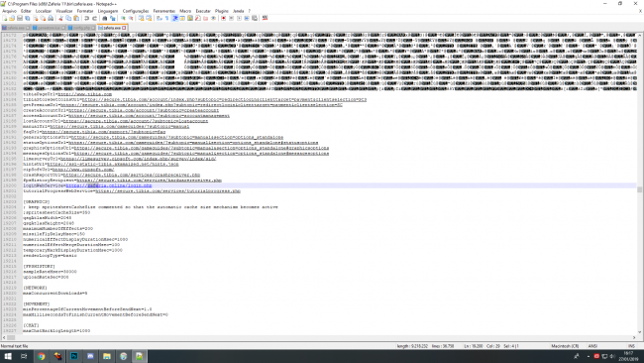Open Discord from the Windows taskbar
Screen dimensions: 644x363
point(90,356)
